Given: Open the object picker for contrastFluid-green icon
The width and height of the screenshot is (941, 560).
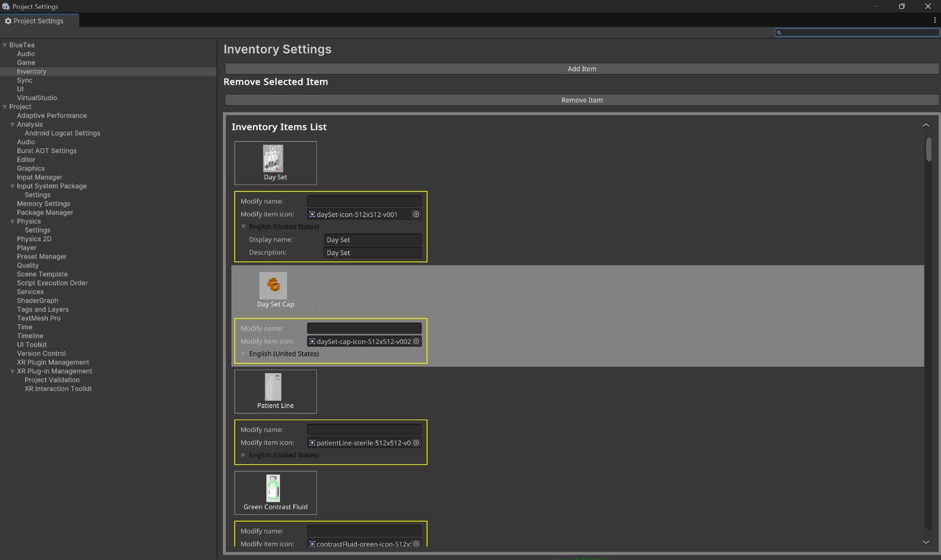Looking at the screenshot, I should (x=416, y=544).
